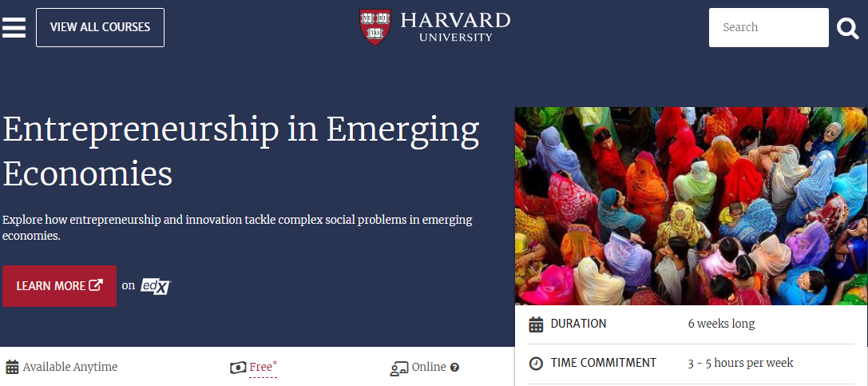Click the money icon next to Free

tap(238, 368)
